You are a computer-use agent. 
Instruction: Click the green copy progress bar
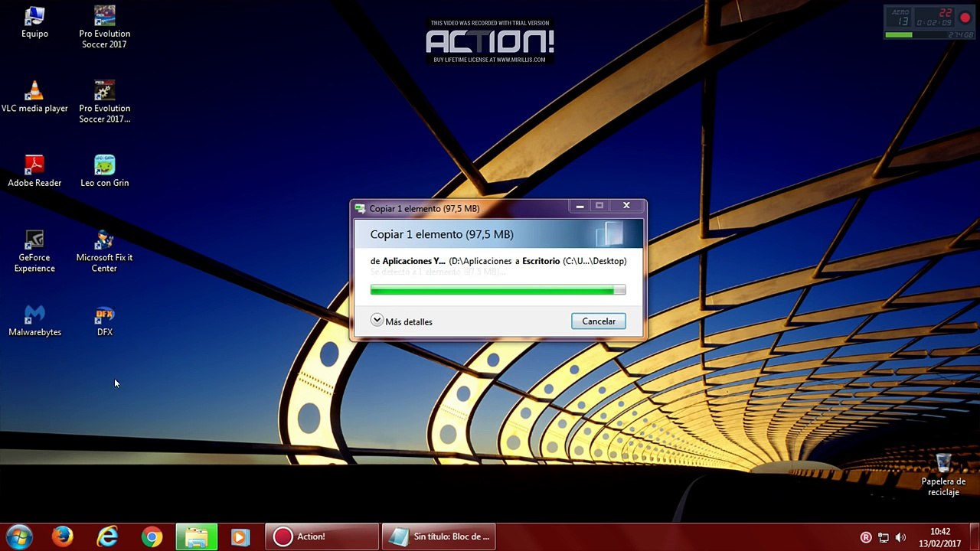coord(498,290)
